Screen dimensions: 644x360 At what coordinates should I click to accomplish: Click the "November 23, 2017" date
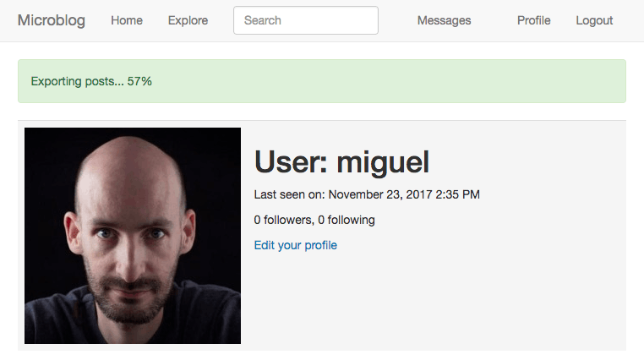(x=380, y=194)
